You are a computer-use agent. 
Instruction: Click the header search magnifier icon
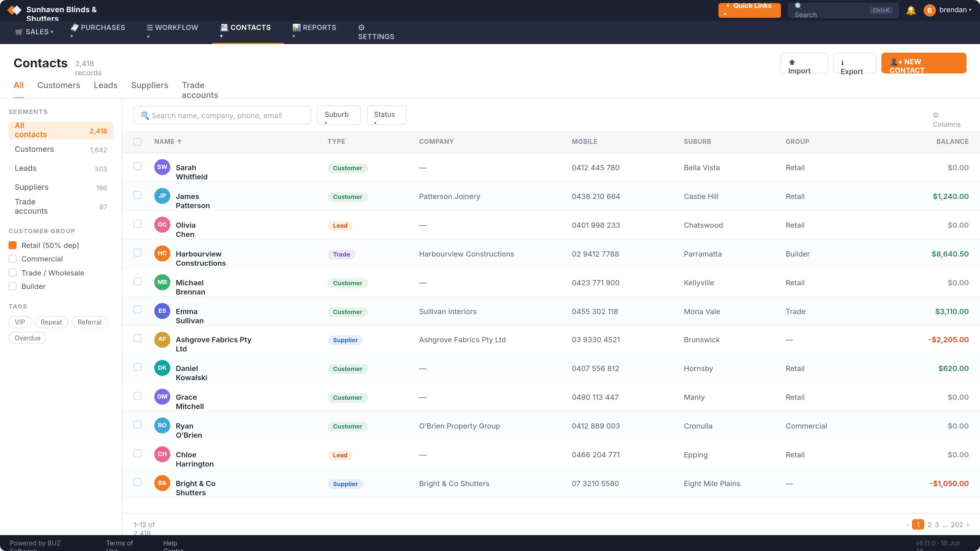(x=798, y=6)
